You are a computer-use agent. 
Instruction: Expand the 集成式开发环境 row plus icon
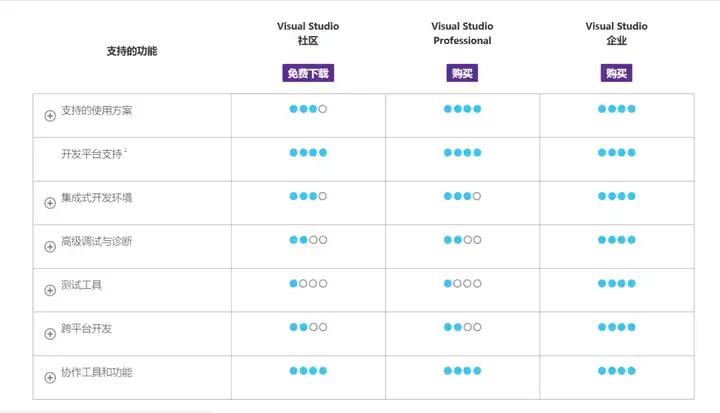[50, 203]
